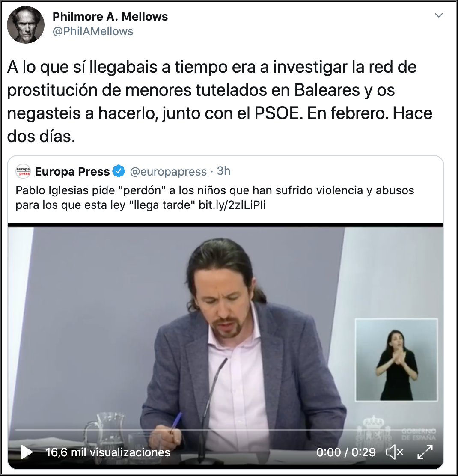The height and width of the screenshot is (476, 458).
Task: Click the blue verified badge
Action: pos(119,171)
